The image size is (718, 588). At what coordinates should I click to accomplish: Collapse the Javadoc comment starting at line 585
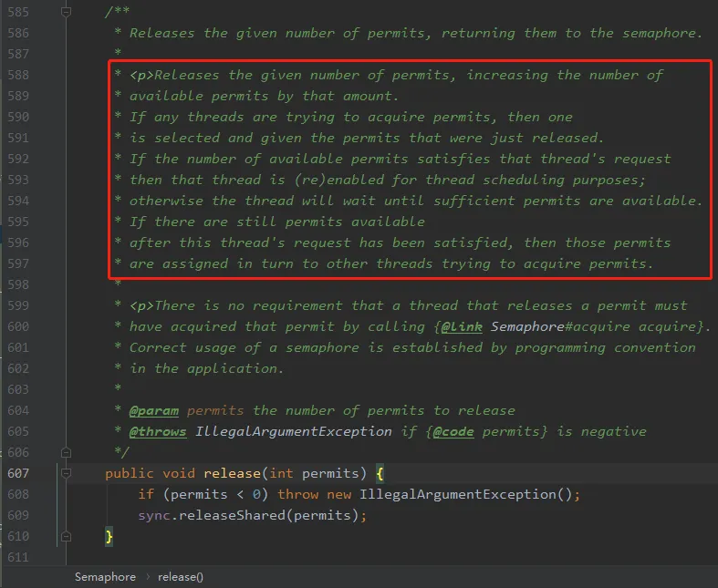tap(66, 12)
